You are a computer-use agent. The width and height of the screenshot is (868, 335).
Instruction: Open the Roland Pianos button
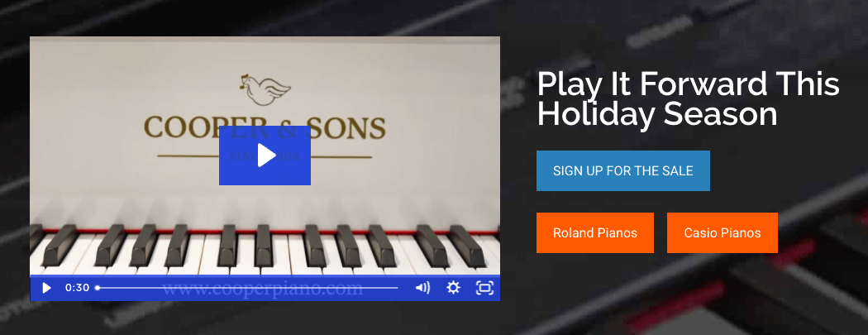point(595,232)
